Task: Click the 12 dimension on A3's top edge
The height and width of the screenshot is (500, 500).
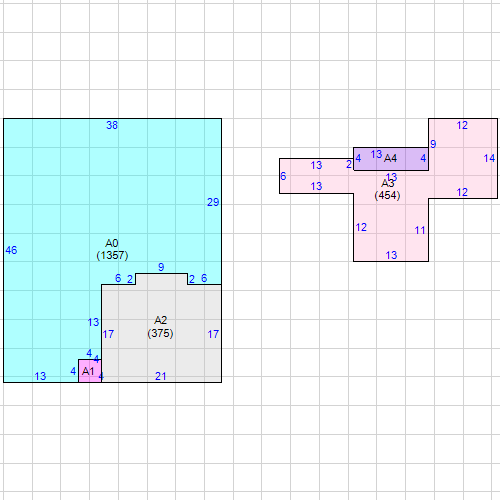Action: (462, 125)
